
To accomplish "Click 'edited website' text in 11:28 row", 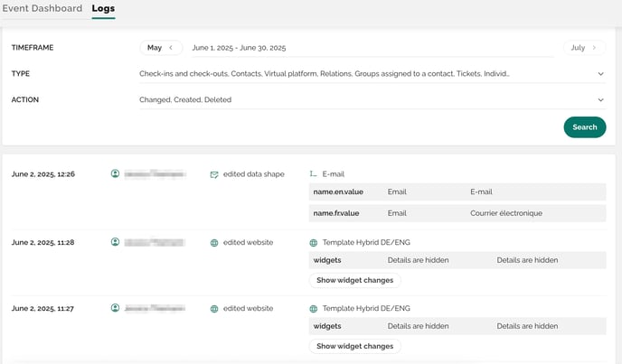I will (249, 242).
